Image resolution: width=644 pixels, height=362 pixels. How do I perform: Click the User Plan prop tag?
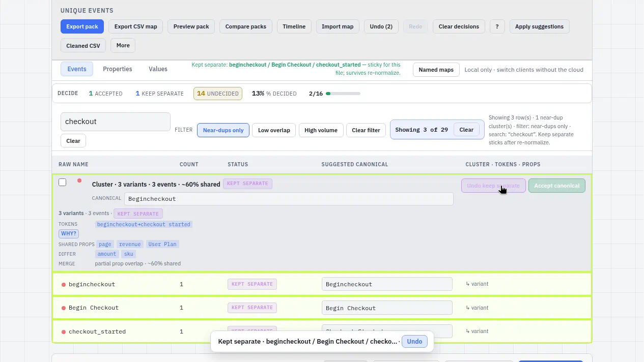(162, 244)
